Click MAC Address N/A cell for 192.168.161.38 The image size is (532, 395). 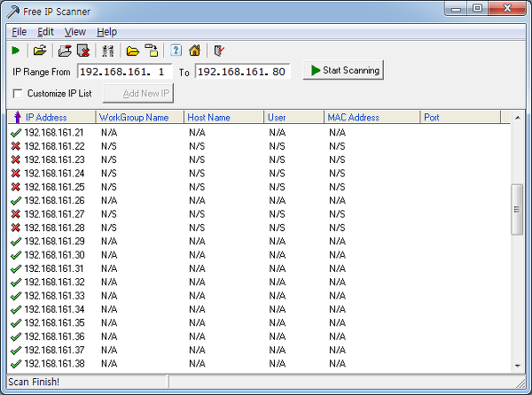[337, 364]
